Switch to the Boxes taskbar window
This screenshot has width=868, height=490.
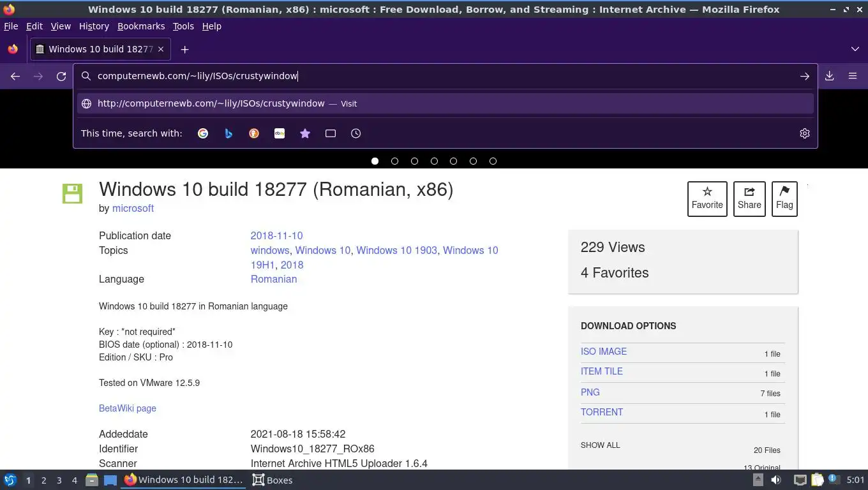(273, 480)
